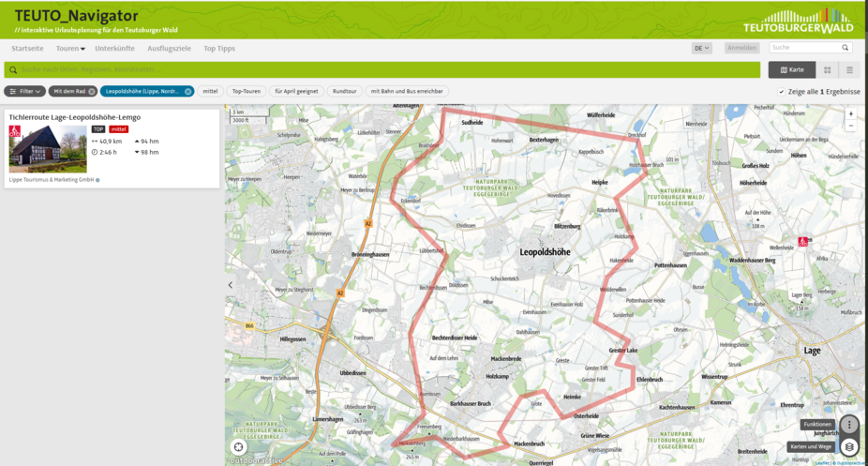Collapse the results panel with left arrow
Image resolution: width=868 pixels, height=466 pixels.
[231, 285]
